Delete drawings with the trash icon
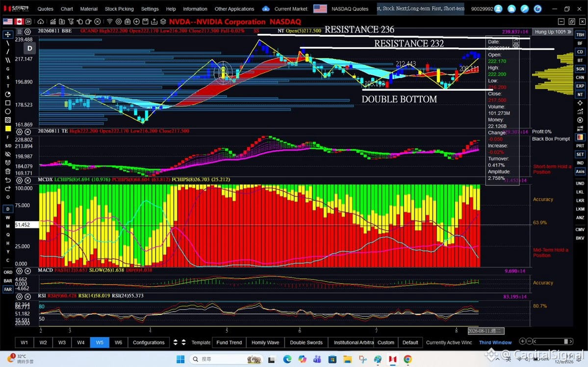 click(7, 171)
